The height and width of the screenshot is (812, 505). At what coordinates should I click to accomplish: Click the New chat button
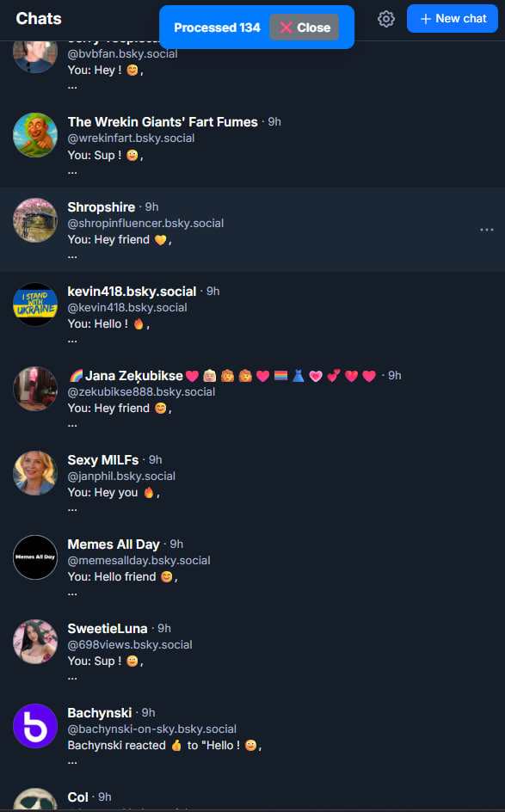tap(453, 19)
